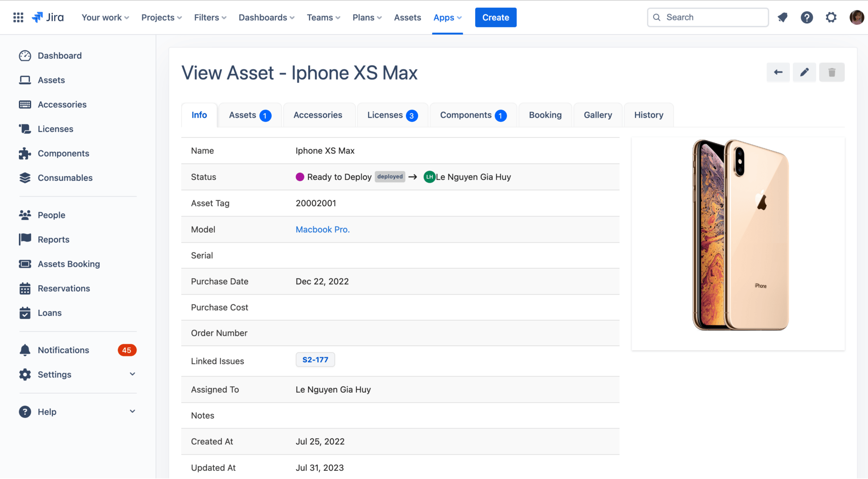Click the People group icon in sidebar
868x479 pixels.
point(25,215)
